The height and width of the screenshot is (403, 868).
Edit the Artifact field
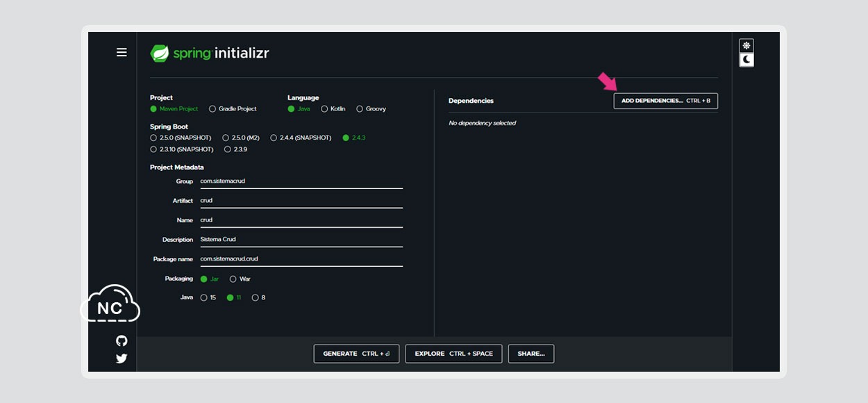click(301, 200)
